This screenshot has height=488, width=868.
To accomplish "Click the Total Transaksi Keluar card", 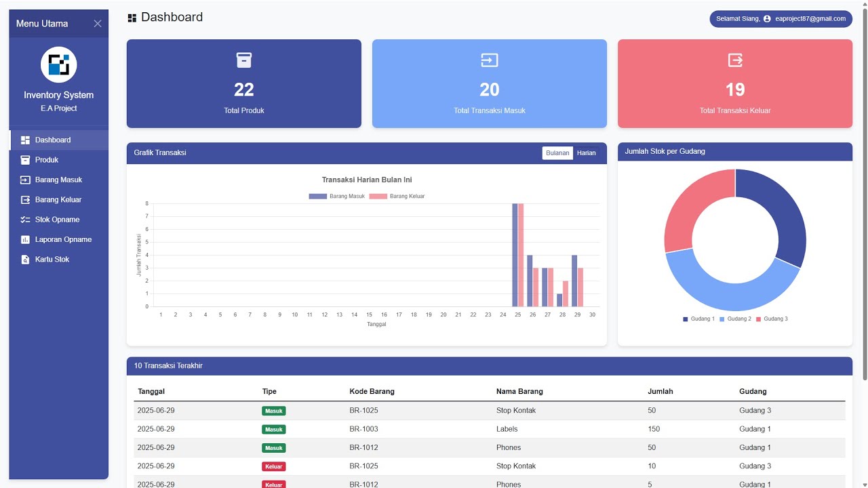I will [735, 83].
